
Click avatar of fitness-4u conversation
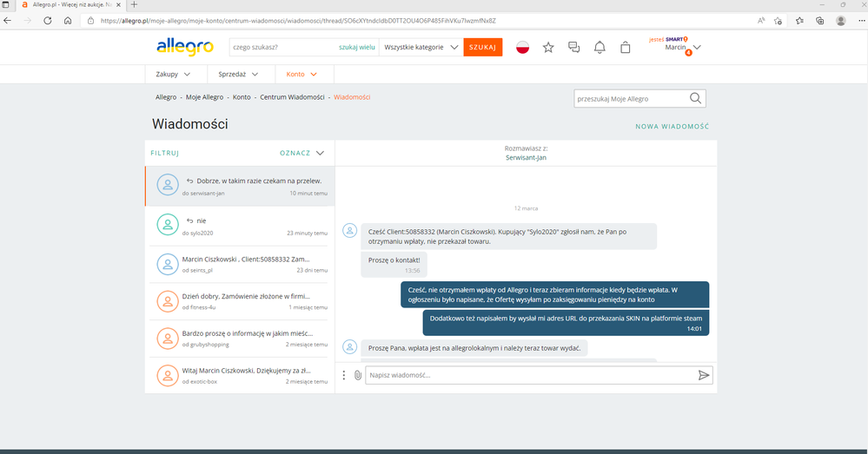pyautogui.click(x=167, y=301)
